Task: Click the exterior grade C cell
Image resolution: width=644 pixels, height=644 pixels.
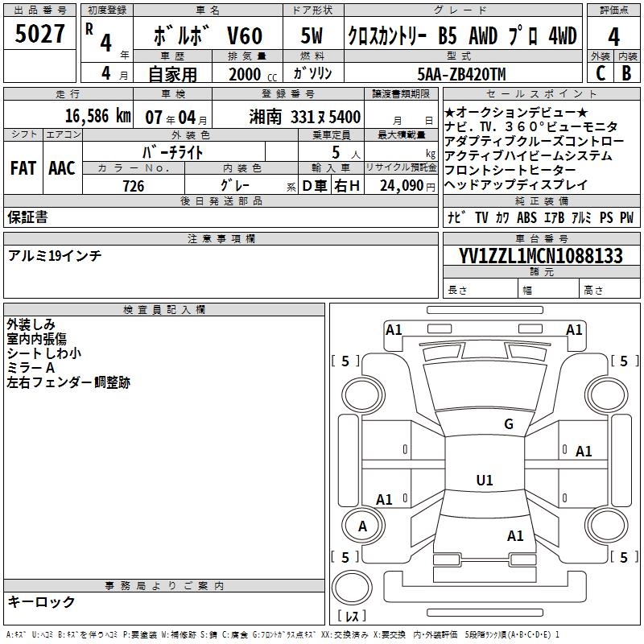Action: coord(601,73)
